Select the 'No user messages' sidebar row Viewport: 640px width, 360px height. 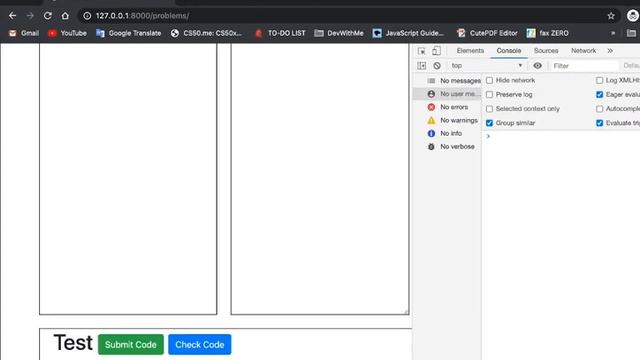pyautogui.click(x=447, y=94)
